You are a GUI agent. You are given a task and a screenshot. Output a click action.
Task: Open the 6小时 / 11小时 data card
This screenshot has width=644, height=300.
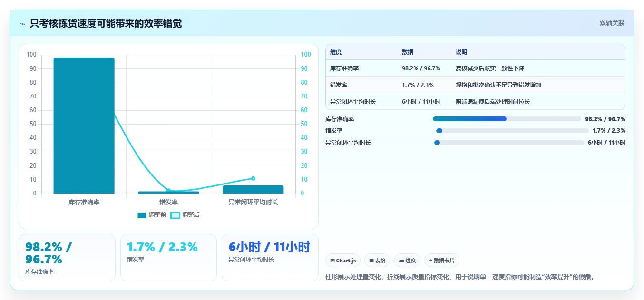(x=270, y=258)
